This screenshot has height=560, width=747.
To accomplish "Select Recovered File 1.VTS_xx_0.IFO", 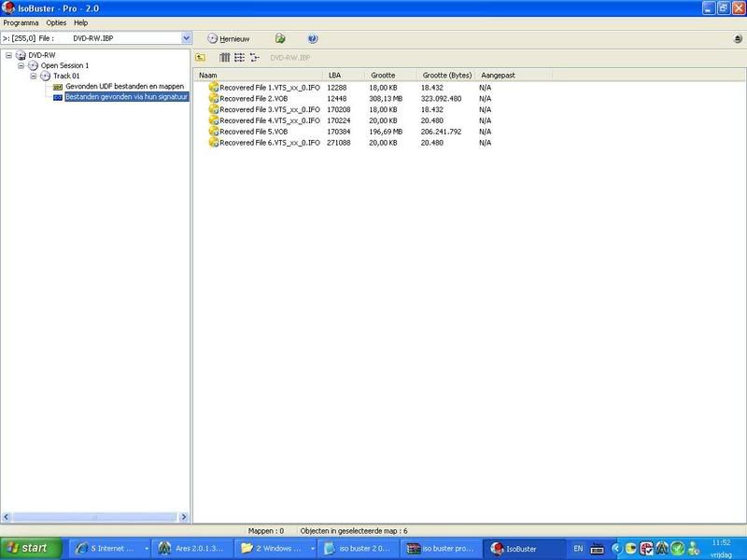I will point(270,88).
